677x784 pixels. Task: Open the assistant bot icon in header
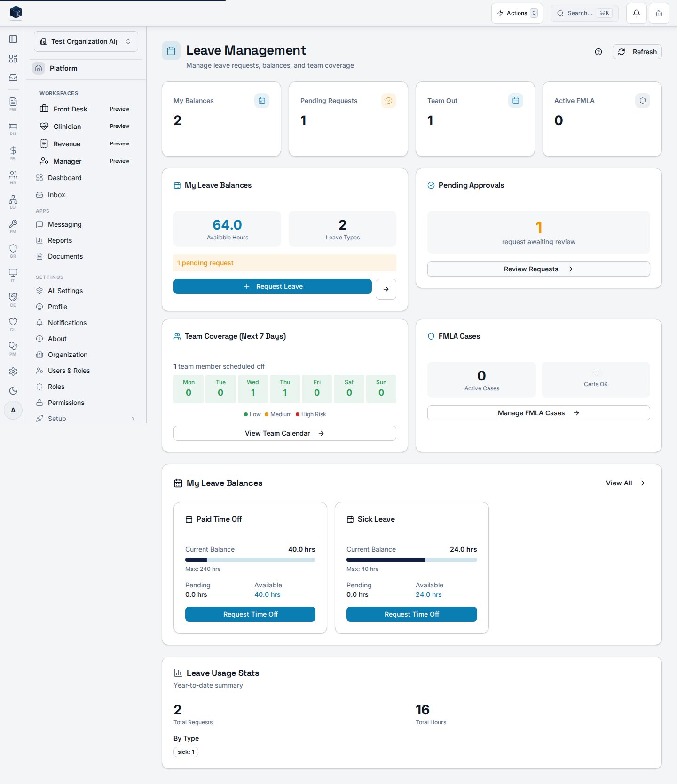pyautogui.click(x=659, y=13)
